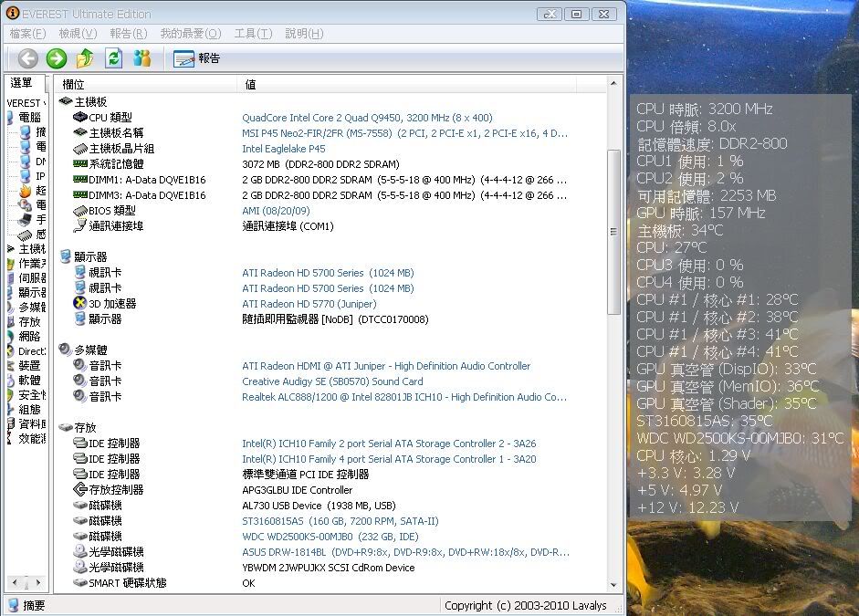Open the ST3160815AS disk drive link
The width and height of the screenshot is (859, 616).
tap(340, 521)
